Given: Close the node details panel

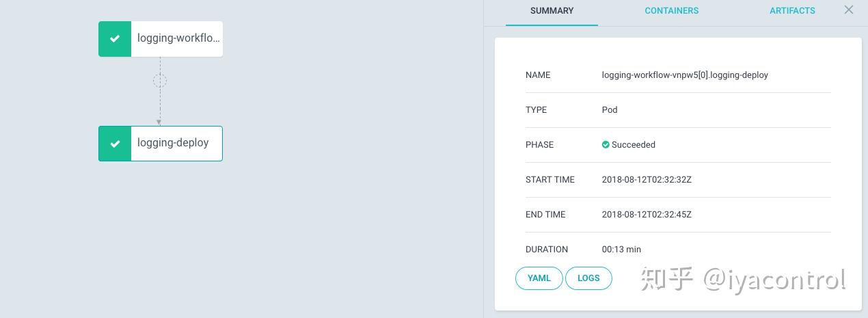Looking at the screenshot, I should [849, 10].
